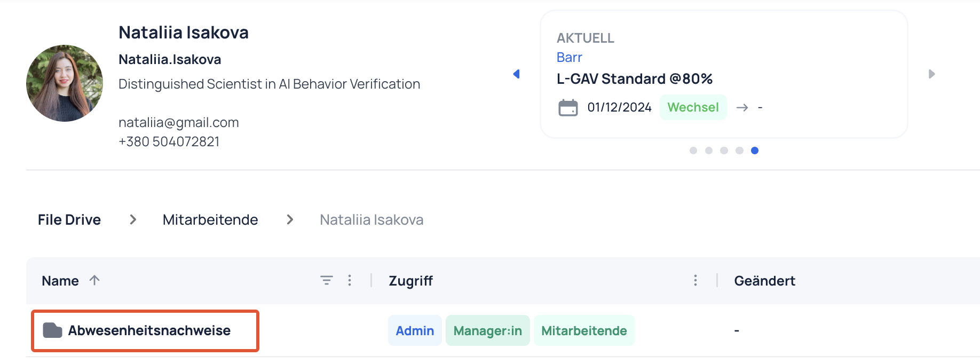This screenshot has height=364, width=980.
Task: Click the Abwesenheitsnachweise folder icon
Action: [52, 330]
